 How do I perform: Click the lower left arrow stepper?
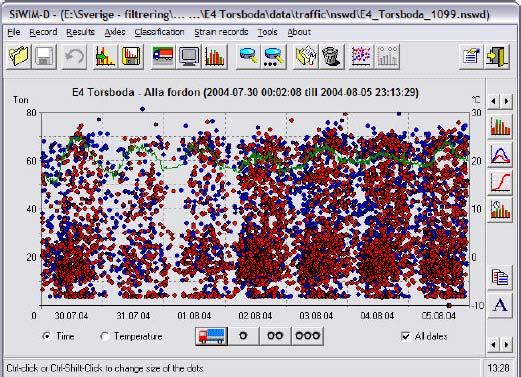point(494,344)
